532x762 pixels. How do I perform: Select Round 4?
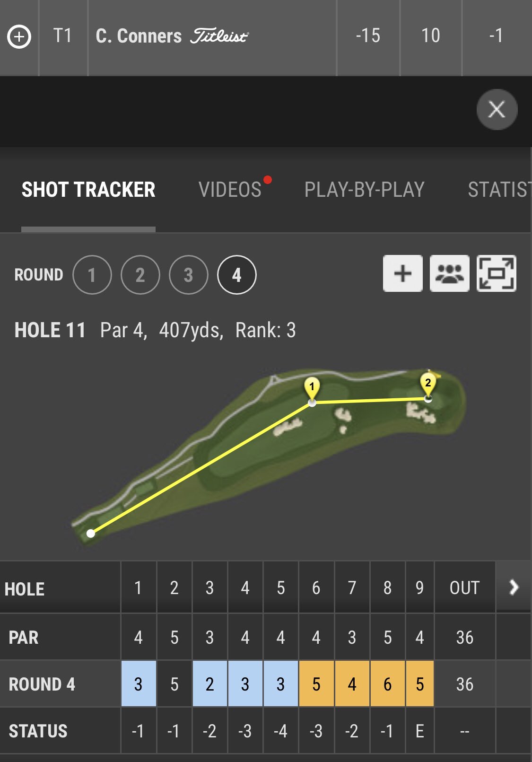(x=237, y=275)
